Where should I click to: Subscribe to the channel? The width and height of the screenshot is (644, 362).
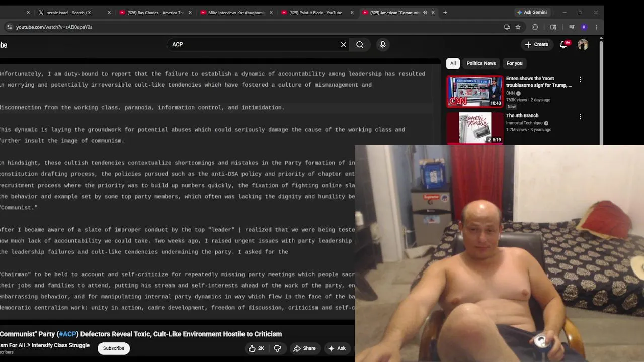tap(114, 348)
